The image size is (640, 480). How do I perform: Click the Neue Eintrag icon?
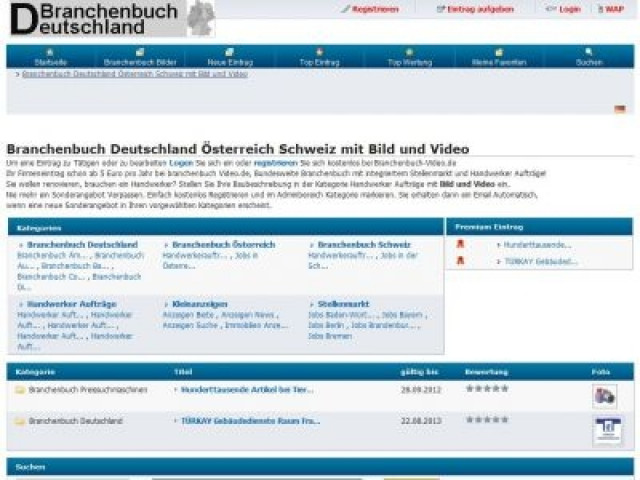pyautogui.click(x=230, y=52)
